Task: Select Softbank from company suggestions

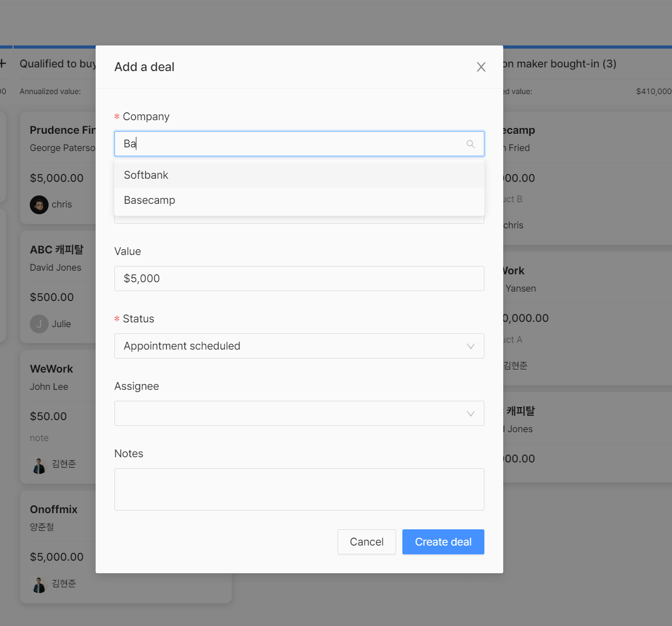Action: pos(299,175)
